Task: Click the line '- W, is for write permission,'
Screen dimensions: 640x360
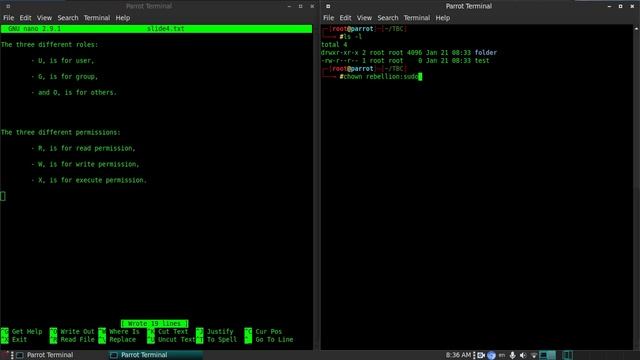Action: 85,164
